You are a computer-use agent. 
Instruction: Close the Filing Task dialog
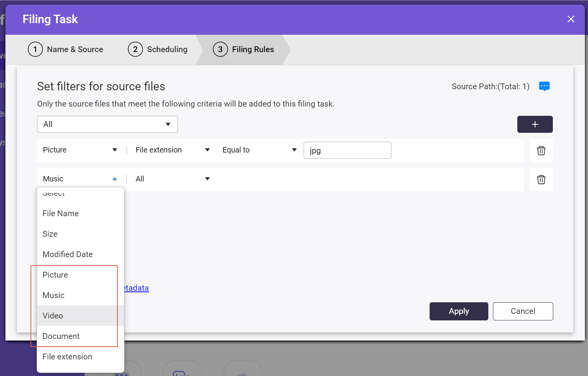571,19
